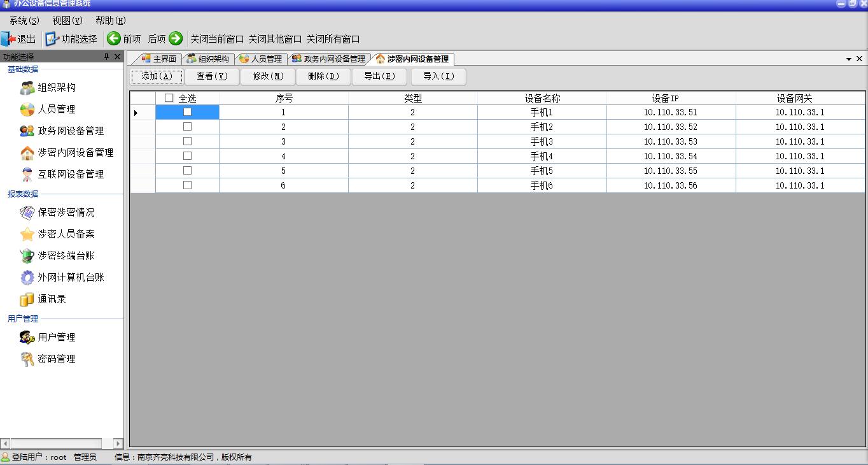
Task: Click the 退出 exit door icon
Action: point(8,39)
